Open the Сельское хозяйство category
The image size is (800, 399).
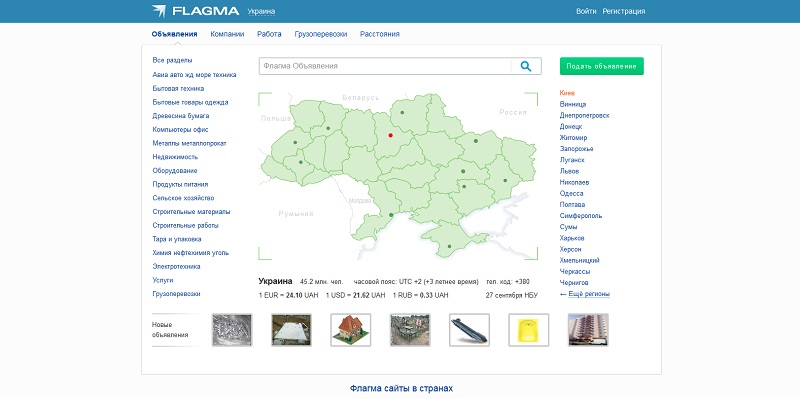(x=183, y=198)
